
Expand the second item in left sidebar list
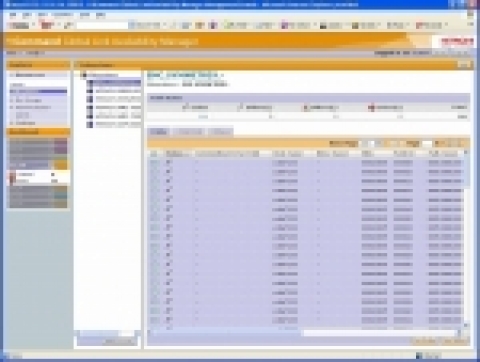12,100
